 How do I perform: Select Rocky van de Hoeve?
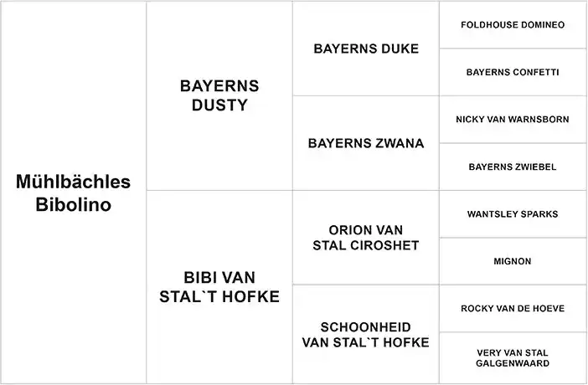513,309
